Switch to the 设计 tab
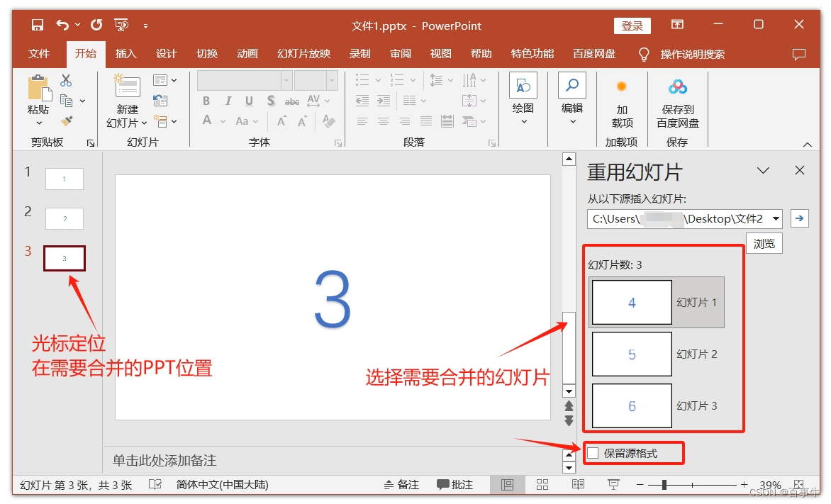The height and width of the screenshot is (504, 831). point(166,54)
